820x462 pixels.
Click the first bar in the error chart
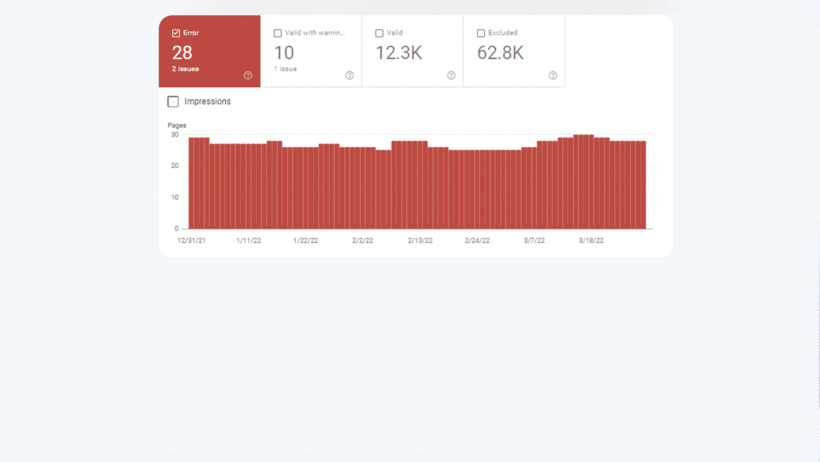pos(191,183)
